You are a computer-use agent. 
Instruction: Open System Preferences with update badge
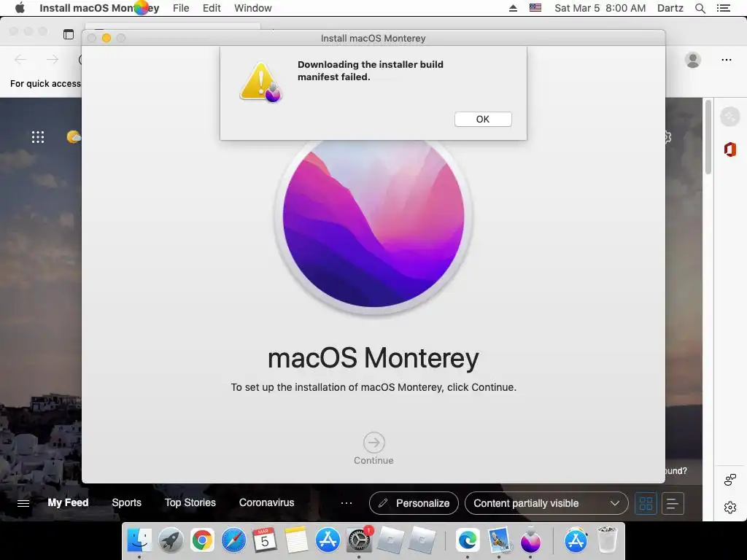tap(359, 540)
